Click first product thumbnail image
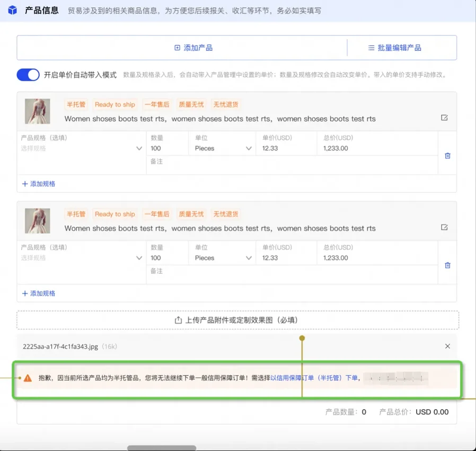 (x=38, y=111)
